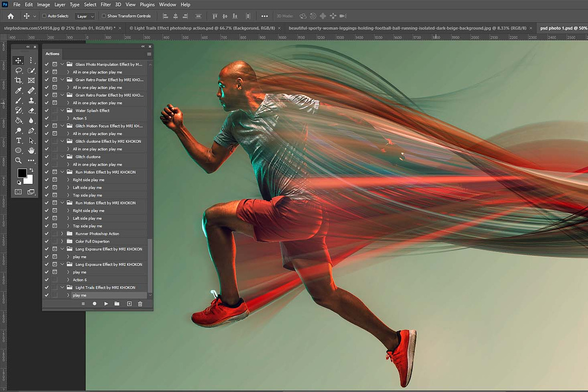Choose the Eyedropper tool
This screenshot has height=392, width=588.
[18, 90]
